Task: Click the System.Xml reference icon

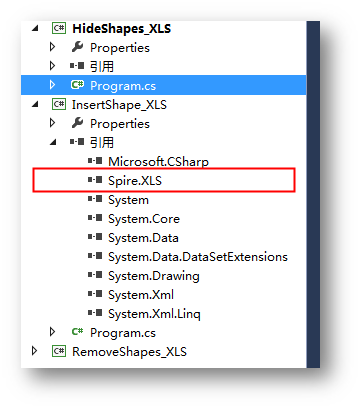Action: [95, 294]
